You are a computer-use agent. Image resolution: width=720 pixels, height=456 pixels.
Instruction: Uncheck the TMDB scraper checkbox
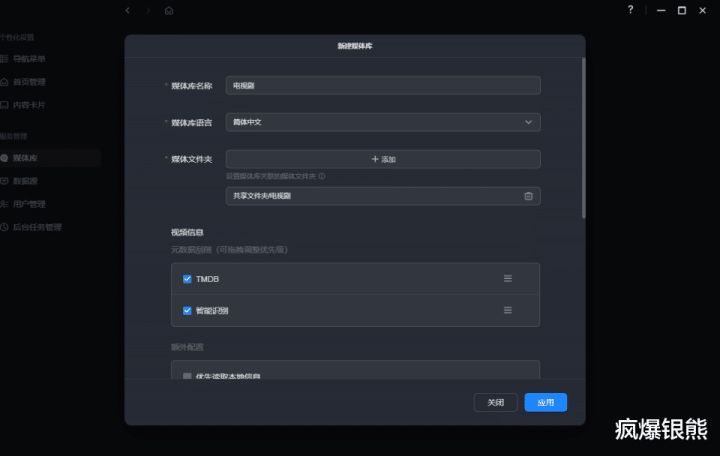[187, 279]
